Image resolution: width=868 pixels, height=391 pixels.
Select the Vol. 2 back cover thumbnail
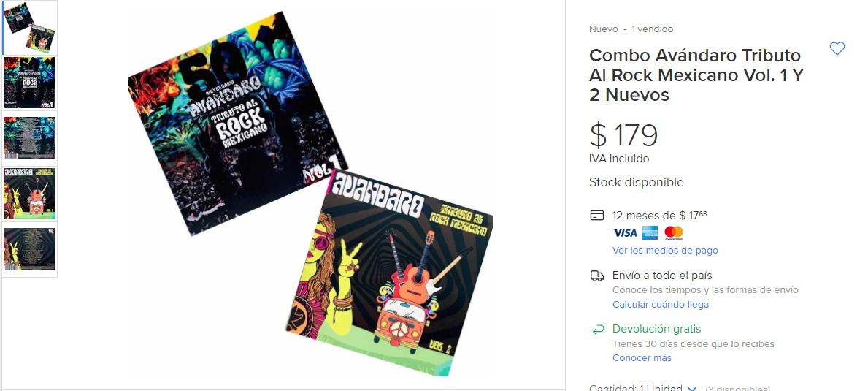29,249
